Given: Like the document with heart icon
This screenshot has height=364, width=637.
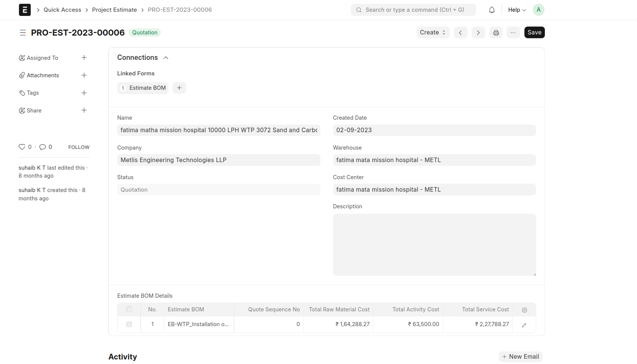Looking at the screenshot, I should [22, 147].
